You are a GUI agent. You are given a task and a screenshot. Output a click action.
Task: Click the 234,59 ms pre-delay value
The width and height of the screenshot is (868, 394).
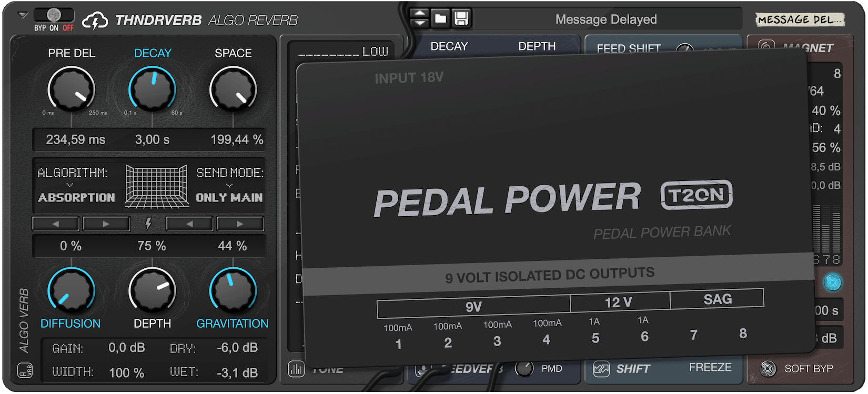[x=76, y=139]
